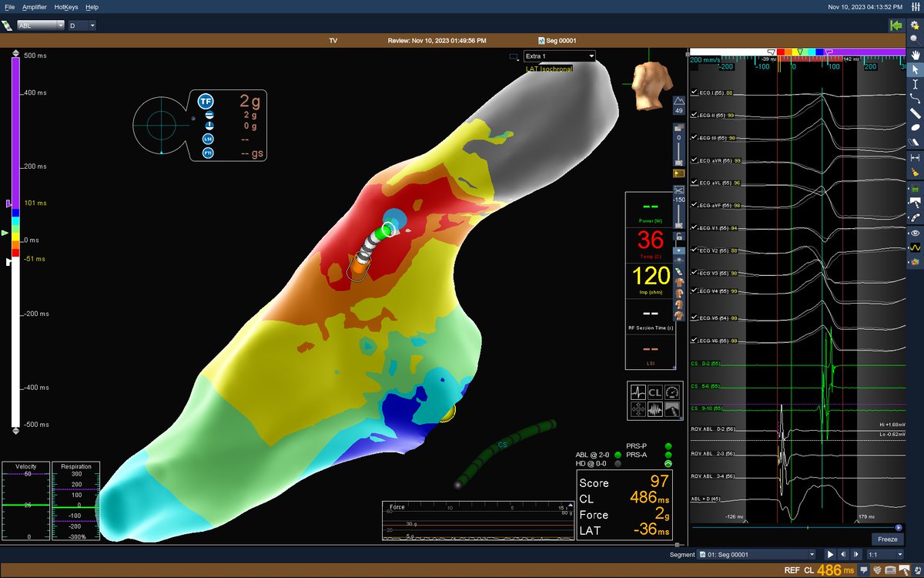This screenshot has height=578, width=924.
Task: Open the 1:1 playback speed dropdown
Action: tap(884, 554)
